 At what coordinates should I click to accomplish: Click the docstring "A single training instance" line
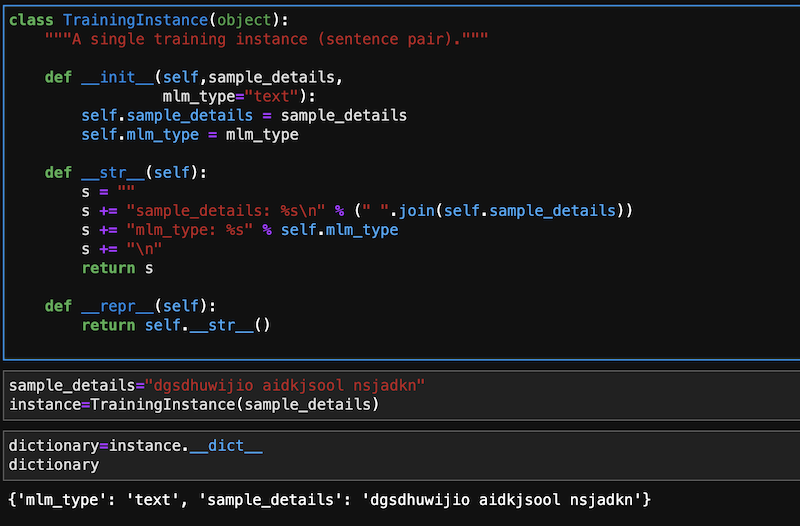266,39
